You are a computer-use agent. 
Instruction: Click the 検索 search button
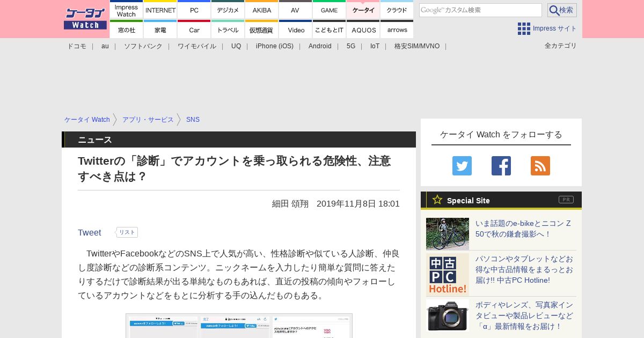pos(562,10)
